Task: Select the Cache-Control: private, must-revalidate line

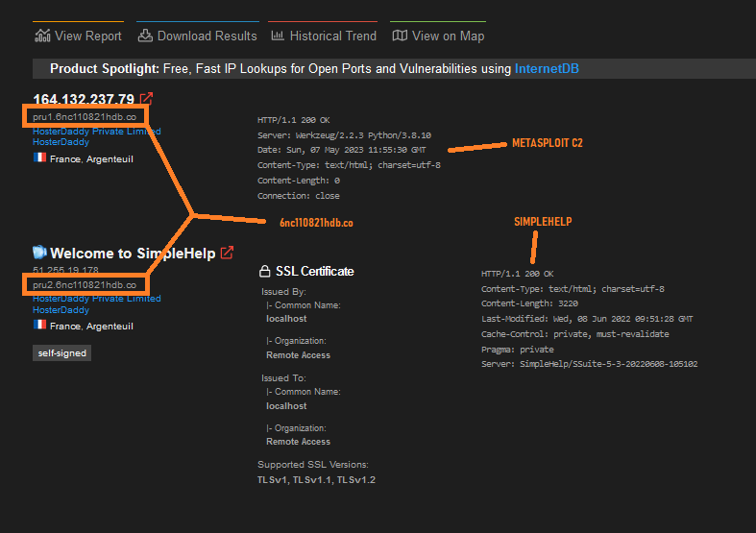Action: pos(574,334)
